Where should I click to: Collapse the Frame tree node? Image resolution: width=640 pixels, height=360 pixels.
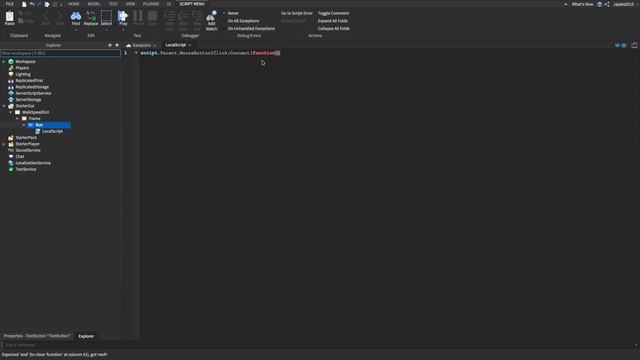[x=18, y=118]
